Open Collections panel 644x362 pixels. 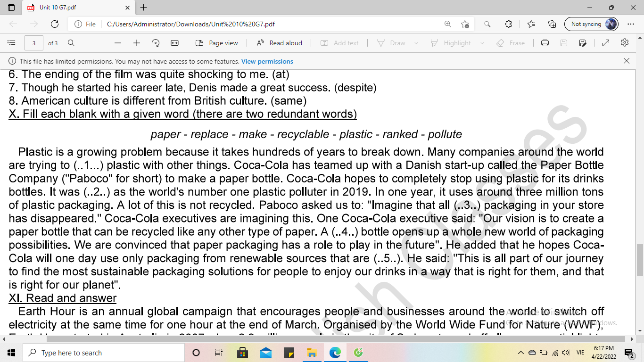coord(552,24)
